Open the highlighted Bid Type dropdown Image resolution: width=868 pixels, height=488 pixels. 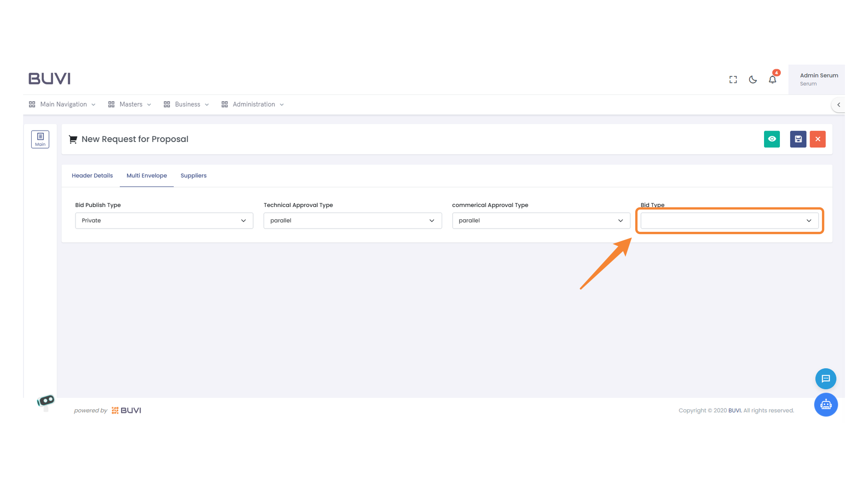[x=729, y=221]
